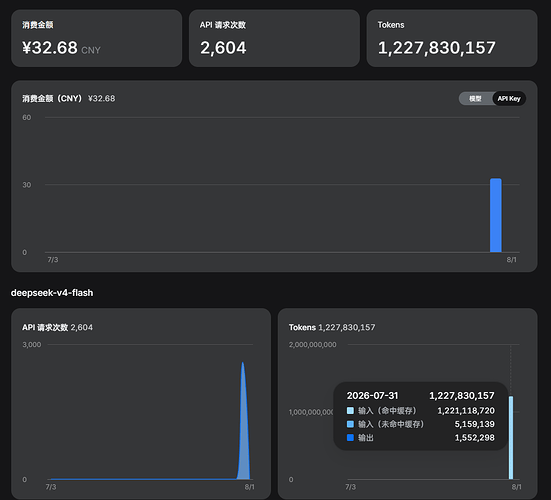This screenshot has width=551, height=500.
Task: Click the API requests peak in chart
Action: coord(243,364)
